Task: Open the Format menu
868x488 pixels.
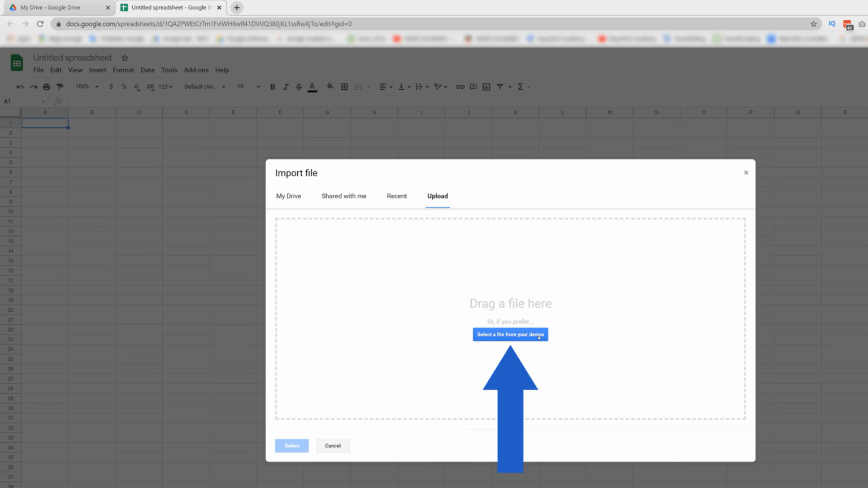Action: click(123, 70)
